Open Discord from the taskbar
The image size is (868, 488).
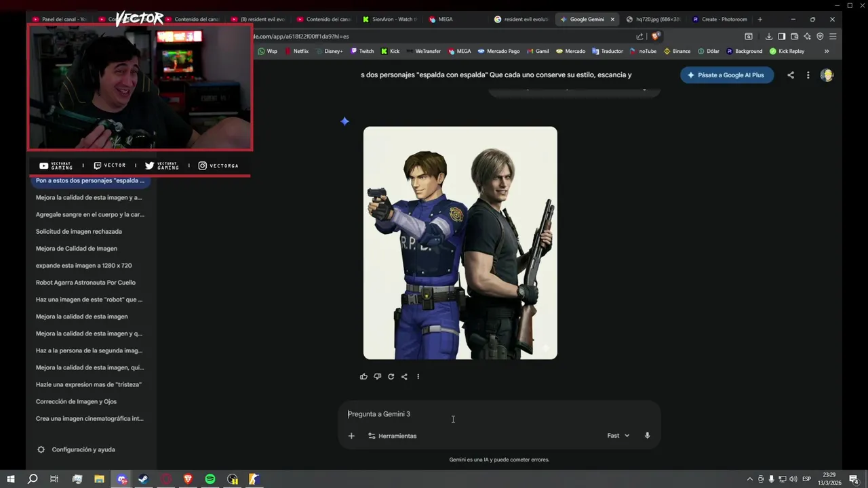(x=121, y=479)
